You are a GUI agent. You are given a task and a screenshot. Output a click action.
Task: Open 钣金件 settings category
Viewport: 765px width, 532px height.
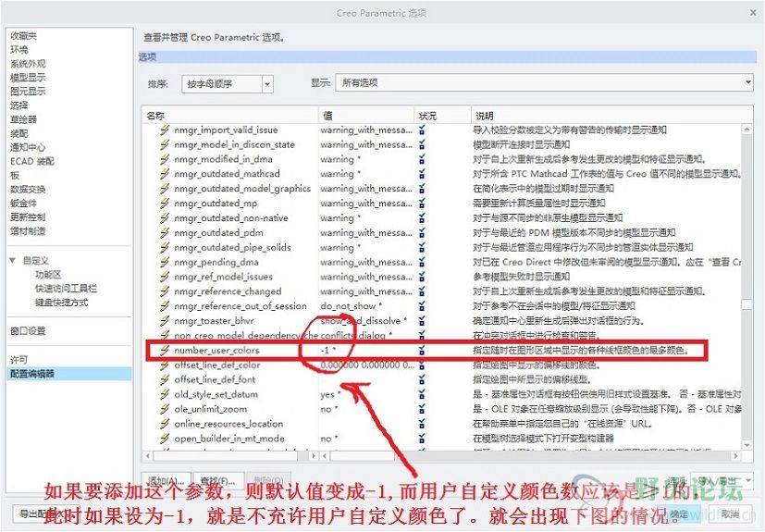(x=23, y=203)
